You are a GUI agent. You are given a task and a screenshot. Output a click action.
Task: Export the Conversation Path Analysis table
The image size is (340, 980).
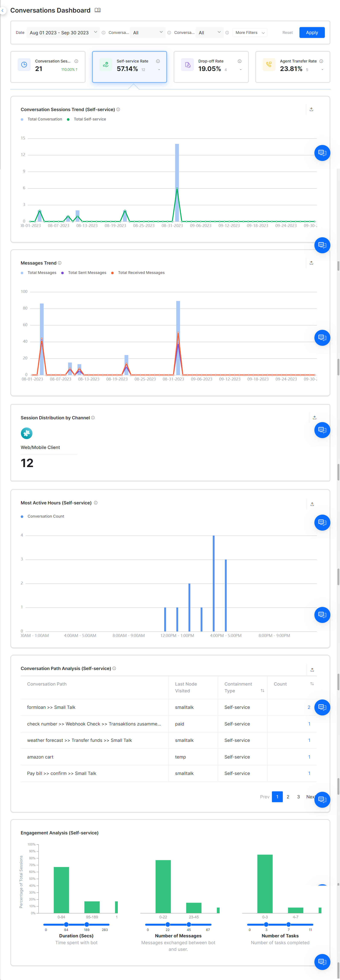click(x=312, y=670)
